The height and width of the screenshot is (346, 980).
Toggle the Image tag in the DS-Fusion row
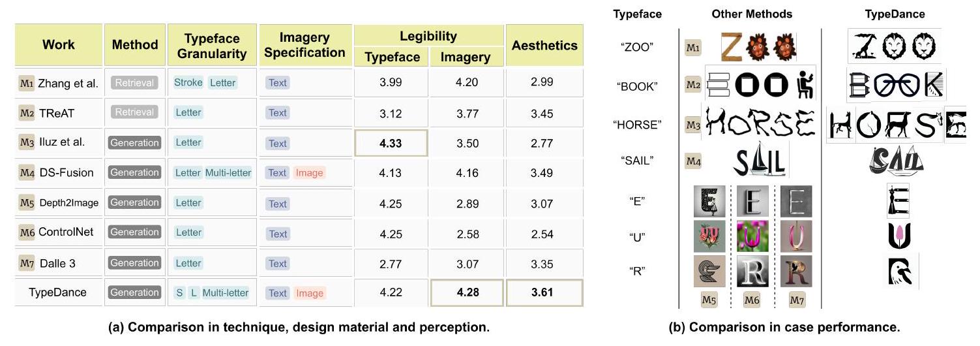[x=309, y=172]
